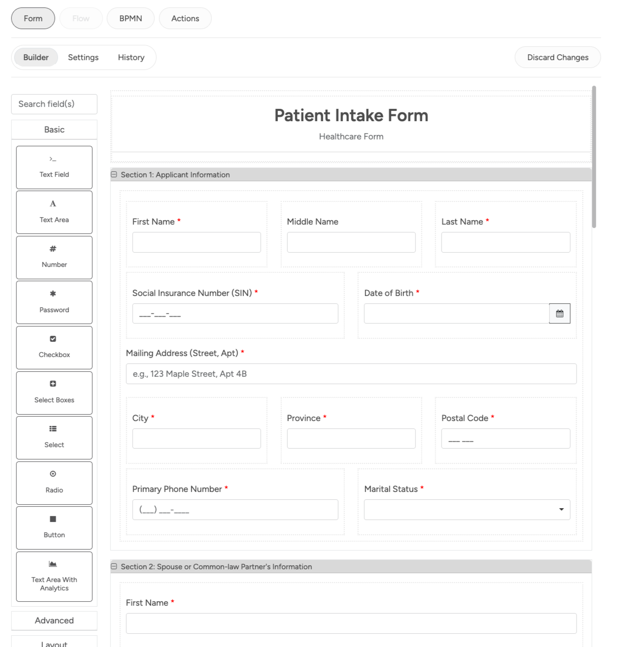Click the Discard Changes button

pos(557,58)
